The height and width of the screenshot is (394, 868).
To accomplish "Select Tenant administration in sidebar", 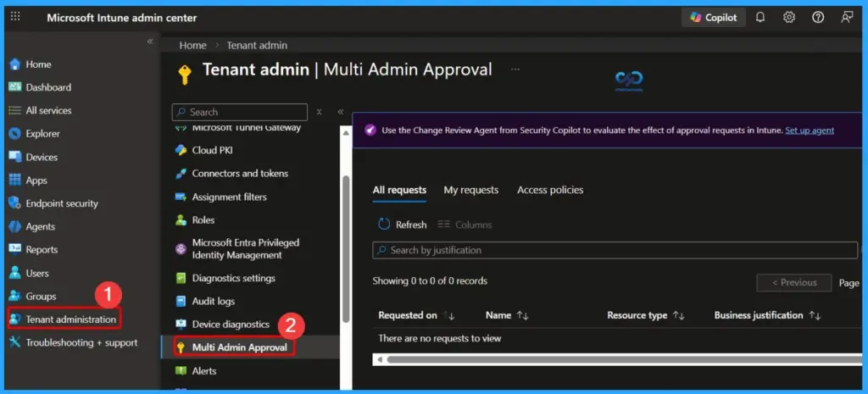I will [64, 319].
